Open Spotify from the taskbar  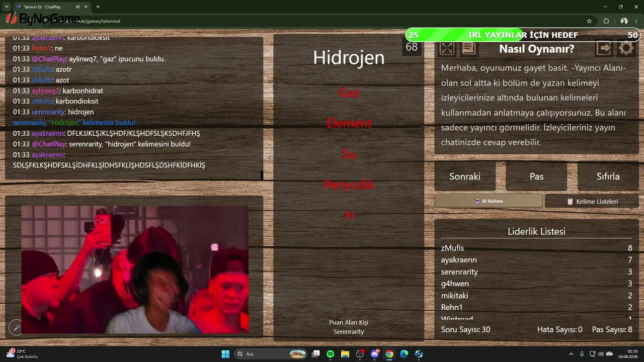tap(330, 354)
